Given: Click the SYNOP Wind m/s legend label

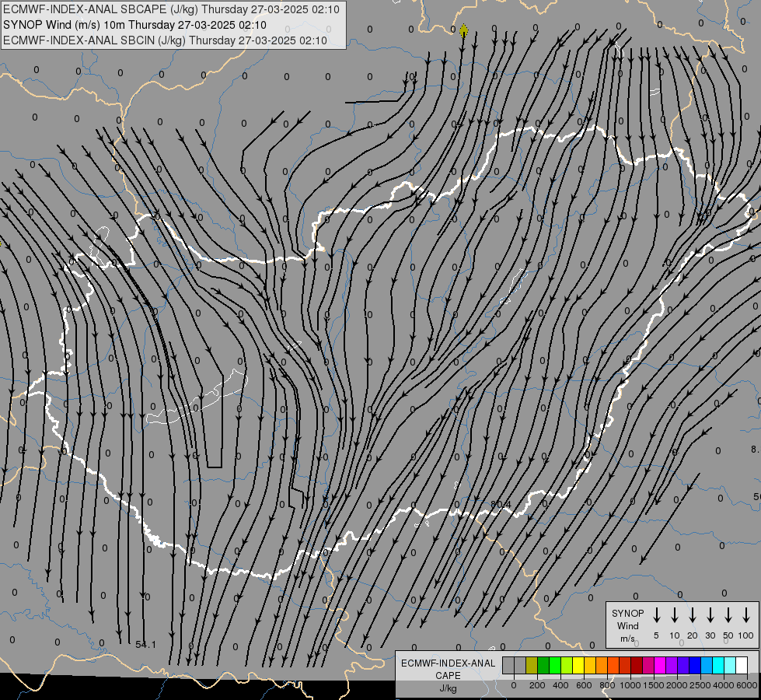Looking at the screenshot, I should (627, 625).
